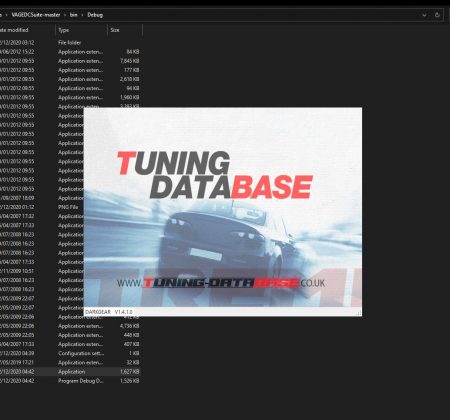Click the date 06/2012 15:22 cell
The width and height of the screenshot is (450, 420).
[17, 52]
